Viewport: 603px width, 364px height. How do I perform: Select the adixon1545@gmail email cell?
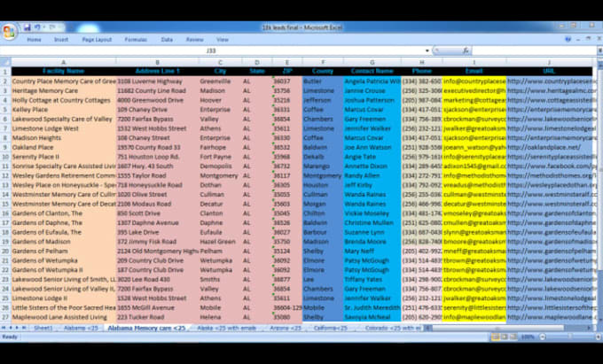pyautogui.click(x=474, y=166)
